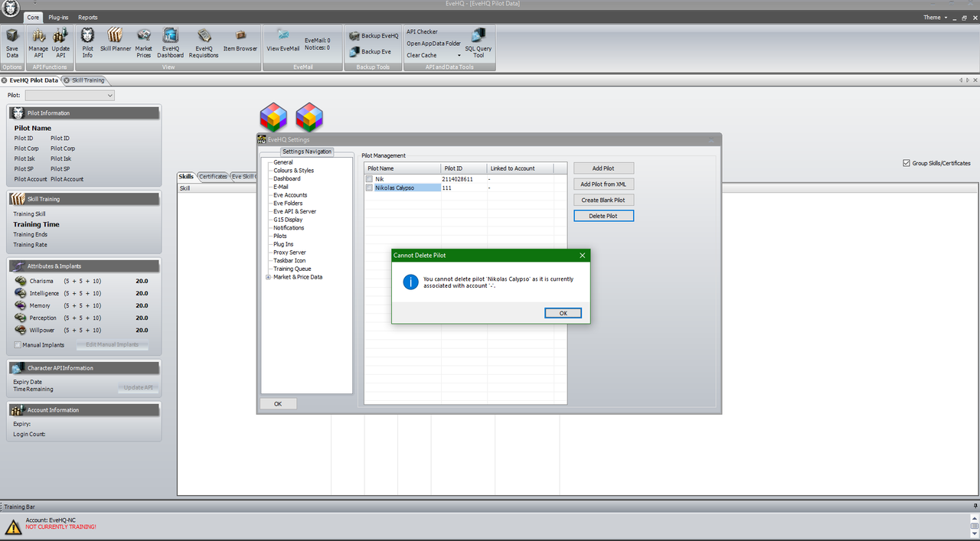Select the Certificates tab

click(213, 177)
